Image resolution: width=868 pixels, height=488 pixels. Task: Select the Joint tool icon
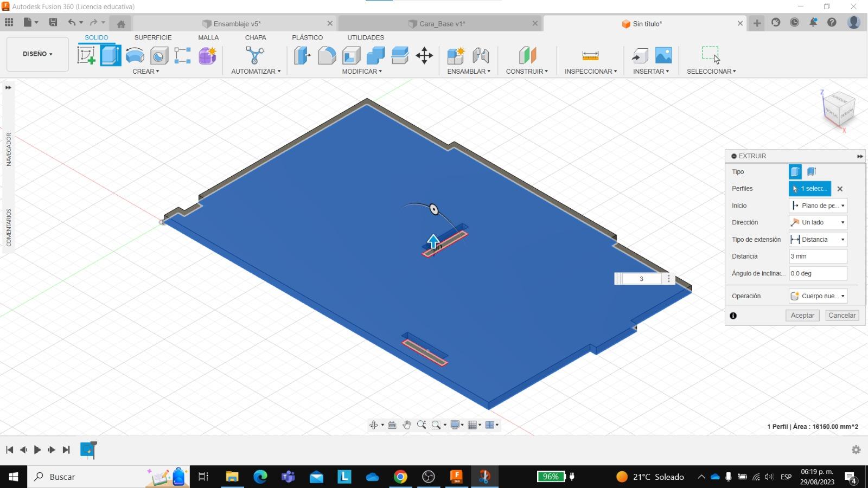point(481,55)
